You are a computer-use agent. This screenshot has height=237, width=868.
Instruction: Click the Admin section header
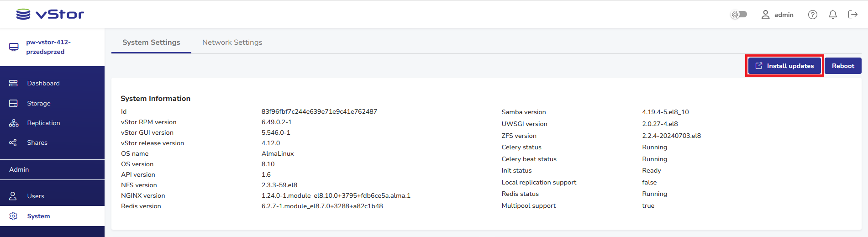19,169
